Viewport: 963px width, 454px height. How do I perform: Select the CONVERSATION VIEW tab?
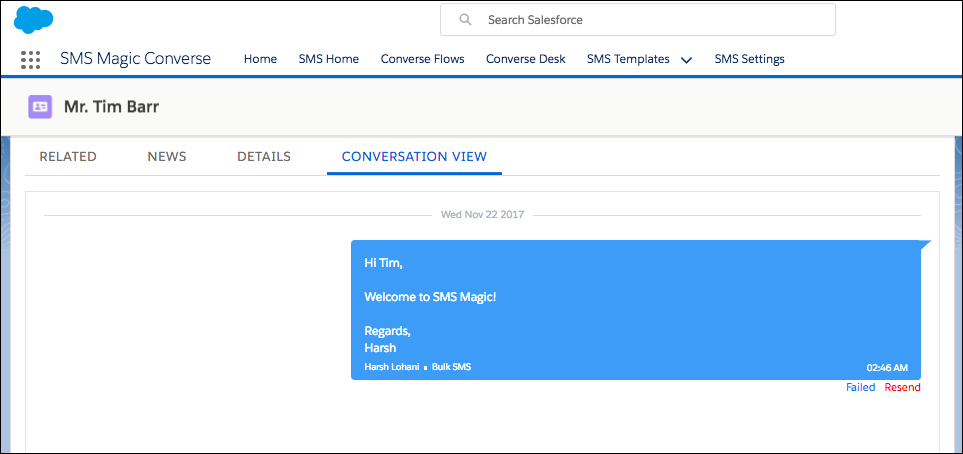[415, 157]
